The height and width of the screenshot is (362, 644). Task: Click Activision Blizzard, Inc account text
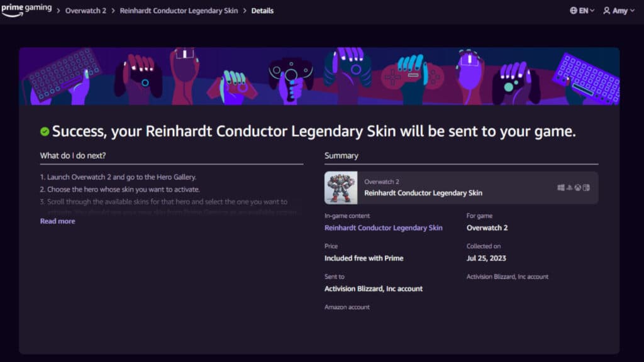point(374,288)
